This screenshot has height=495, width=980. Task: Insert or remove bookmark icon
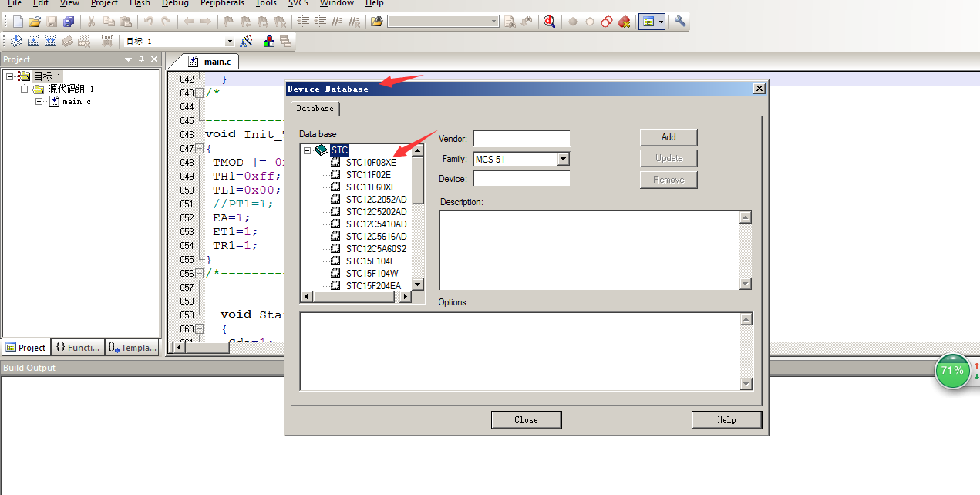[x=228, y=22]
